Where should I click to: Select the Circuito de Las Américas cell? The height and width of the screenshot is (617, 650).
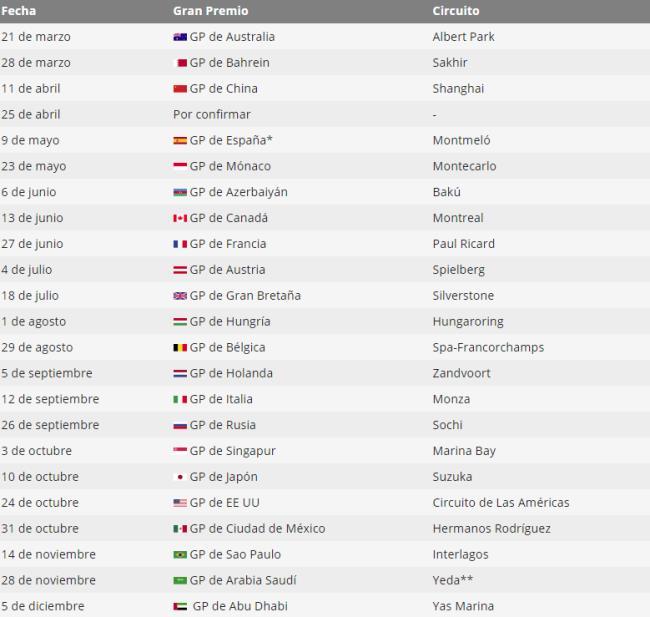500,503
